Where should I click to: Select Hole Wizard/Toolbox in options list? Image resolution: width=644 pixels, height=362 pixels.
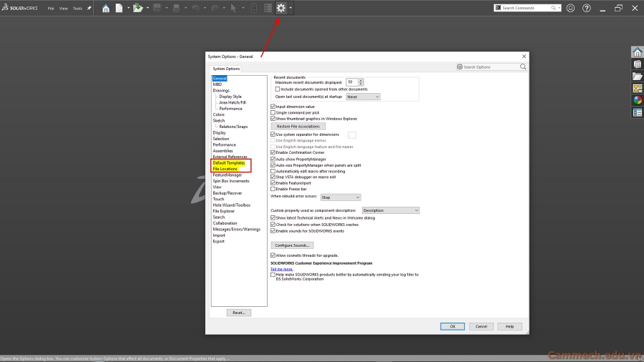point(232,205)
